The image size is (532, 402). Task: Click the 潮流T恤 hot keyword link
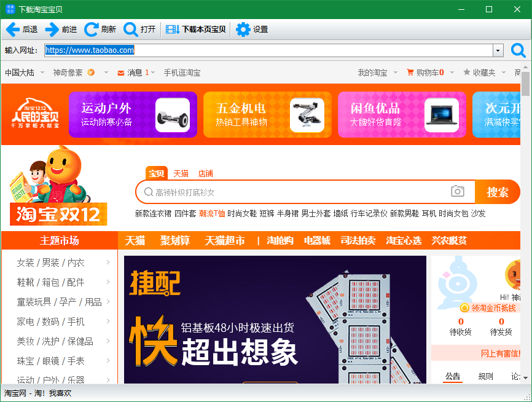click(212, 213)
